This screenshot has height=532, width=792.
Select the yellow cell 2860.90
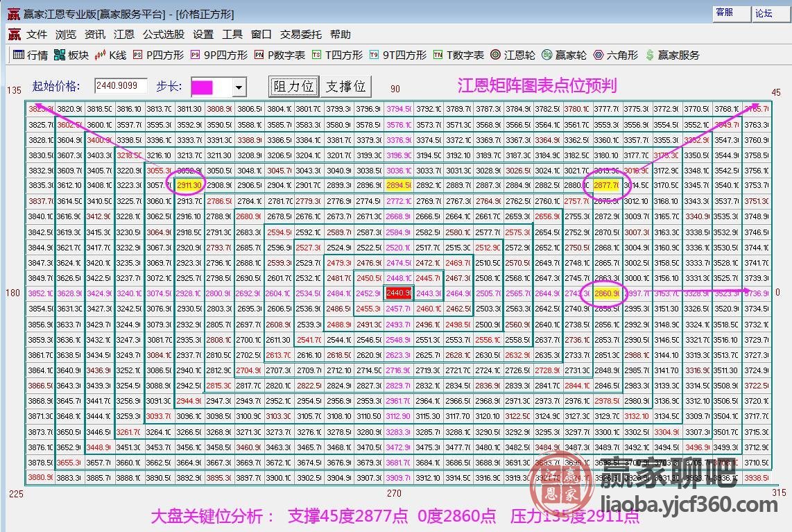click(x=607, y=293)
